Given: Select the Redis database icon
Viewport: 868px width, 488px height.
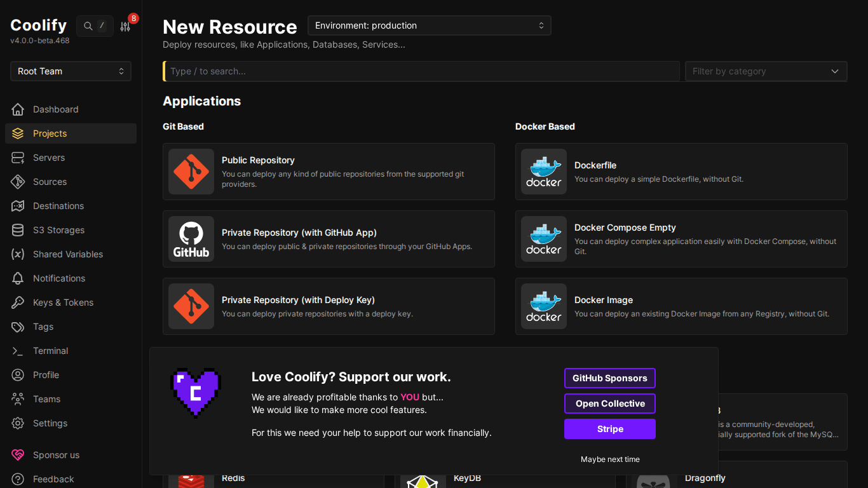Looking at the screenshot, I should (x=192, y=480).
